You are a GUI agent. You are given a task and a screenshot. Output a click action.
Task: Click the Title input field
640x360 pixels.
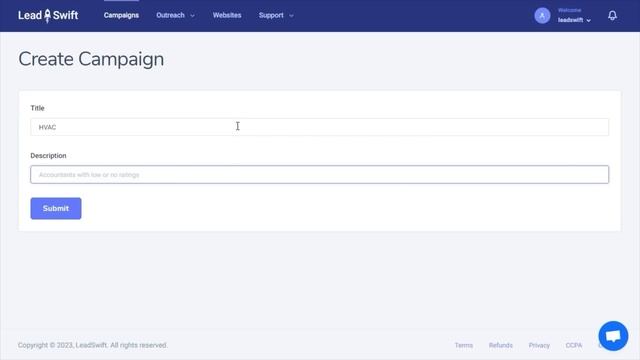tap(320, 127)
